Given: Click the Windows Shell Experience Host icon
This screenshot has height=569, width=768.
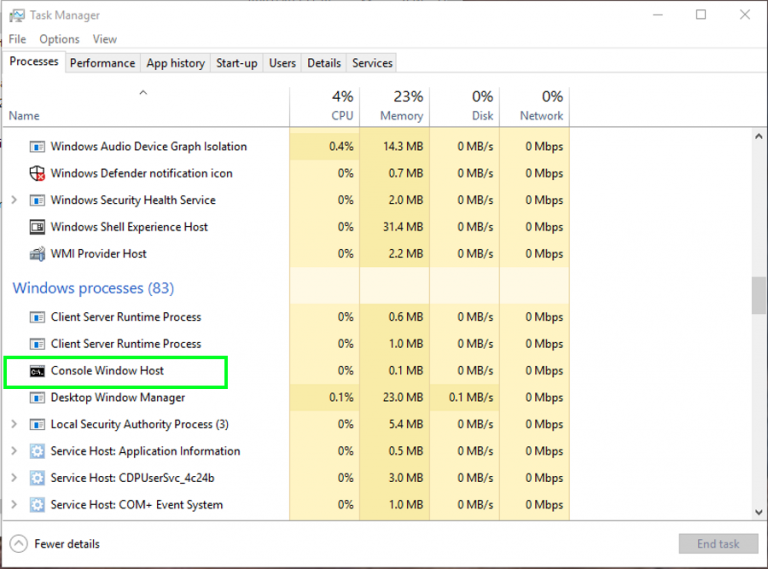Looking at the screenshot, I should [x=37, y=227].
